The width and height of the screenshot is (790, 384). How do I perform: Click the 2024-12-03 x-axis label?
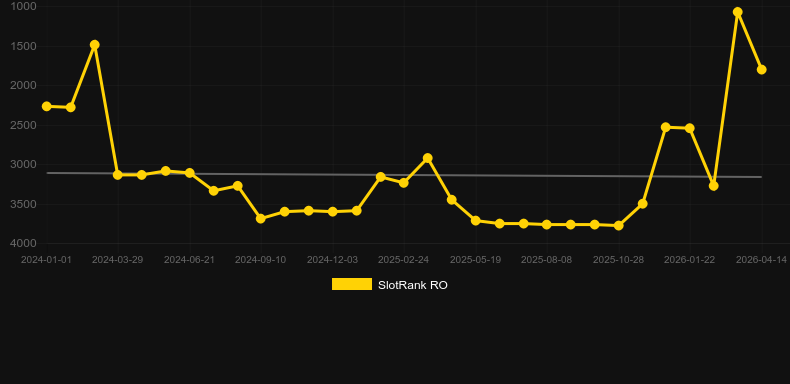332,260
